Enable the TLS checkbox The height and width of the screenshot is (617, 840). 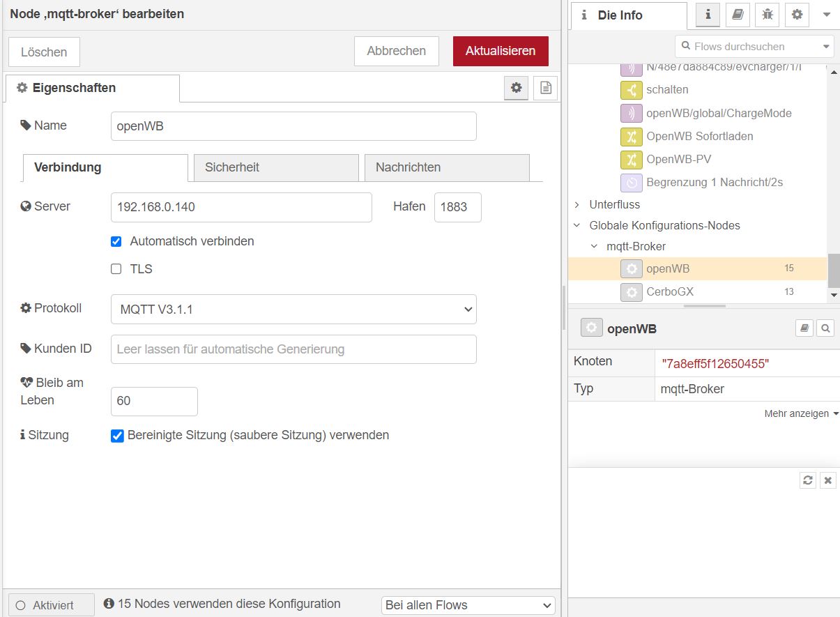click(116, 269)
